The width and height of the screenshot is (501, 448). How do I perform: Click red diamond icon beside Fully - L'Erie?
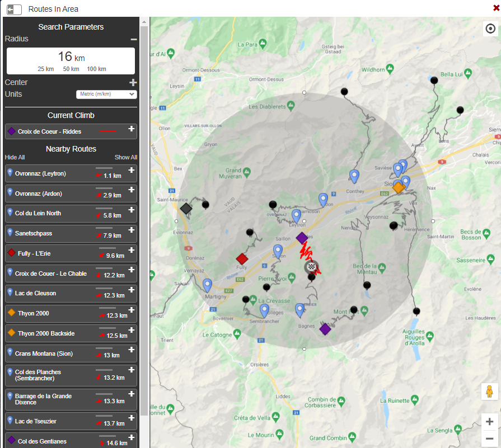(12, 253)
